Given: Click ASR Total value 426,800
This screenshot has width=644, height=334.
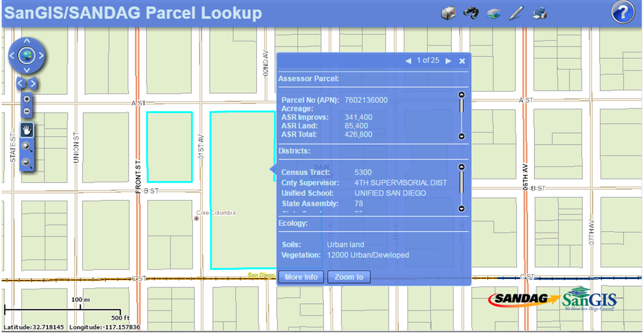Looking at the screenshot, I should click(x=358, y=135).
